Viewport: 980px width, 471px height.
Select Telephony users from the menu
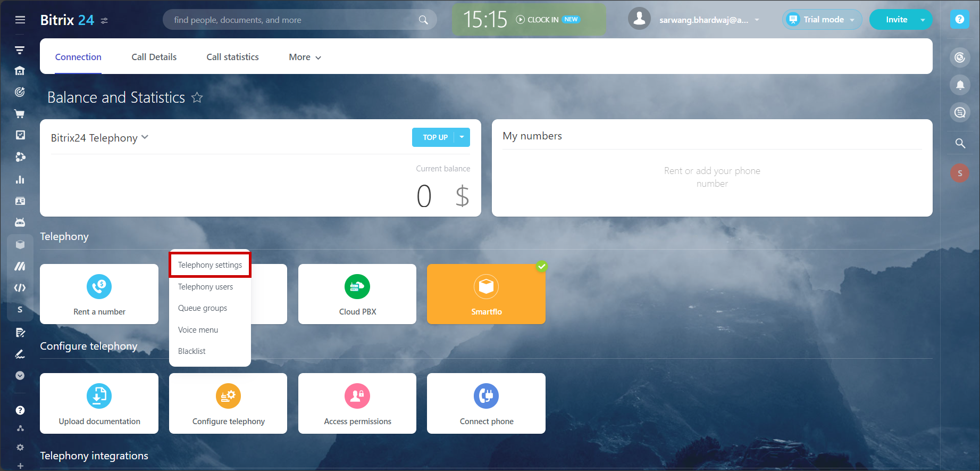[x=210, y=287]
